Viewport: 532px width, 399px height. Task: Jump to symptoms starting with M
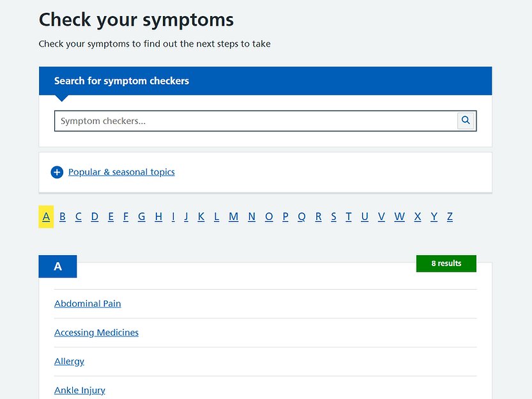tap(233, 217)
